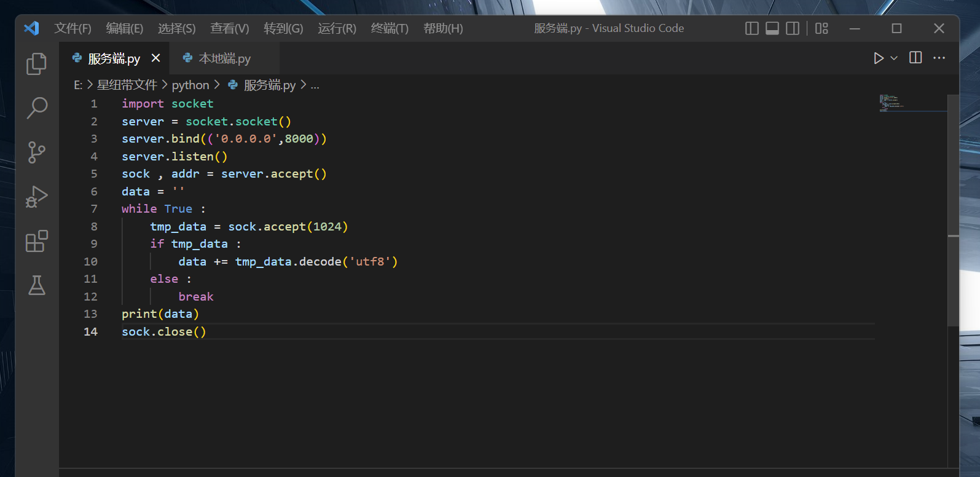Click the 'server.listen()' line
Image resolution: width=980 pixels, height=477 pixels.
pyautogui.click(x=174, y=156)
